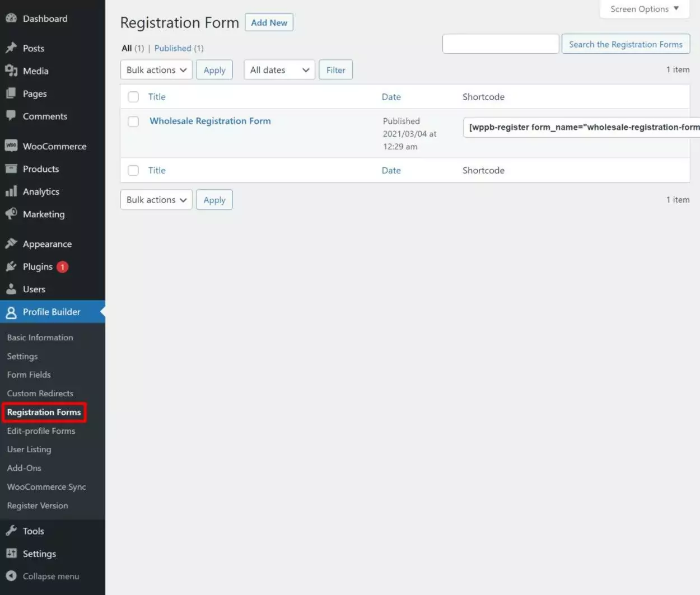Click the WooCommerce logo icon

point(11,146)
